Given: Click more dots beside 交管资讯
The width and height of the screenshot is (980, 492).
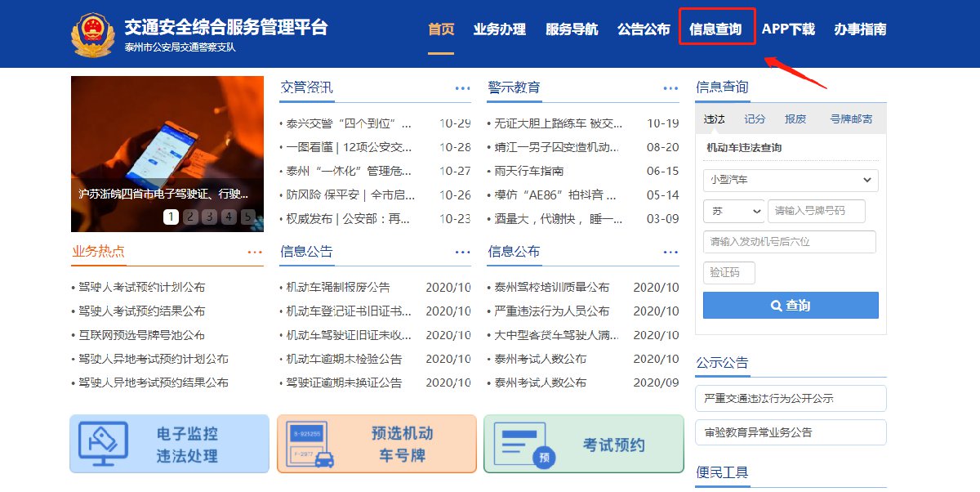Looking at the screenshot, I should tap(462, 88).
